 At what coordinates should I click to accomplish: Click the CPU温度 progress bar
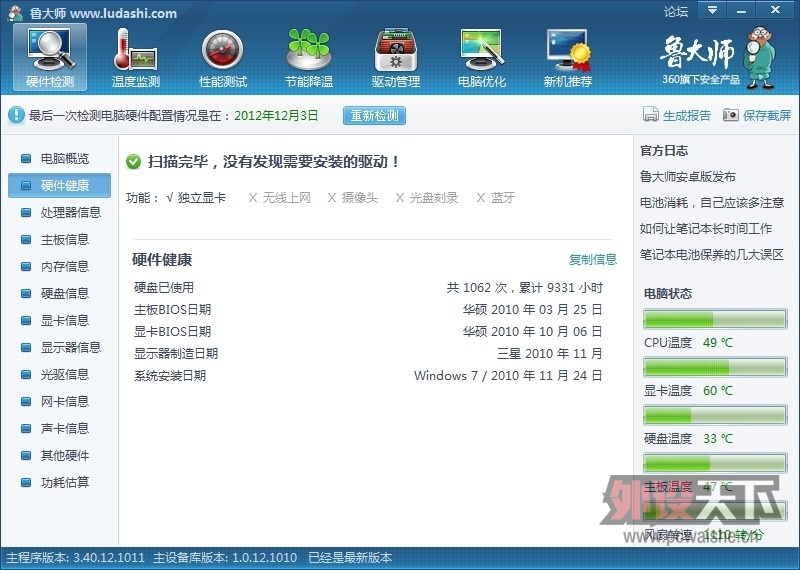(715, 319)
